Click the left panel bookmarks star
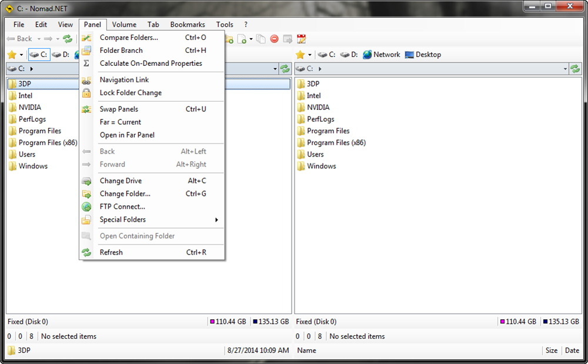The image size is (588, 364). (x=12, y=55)
